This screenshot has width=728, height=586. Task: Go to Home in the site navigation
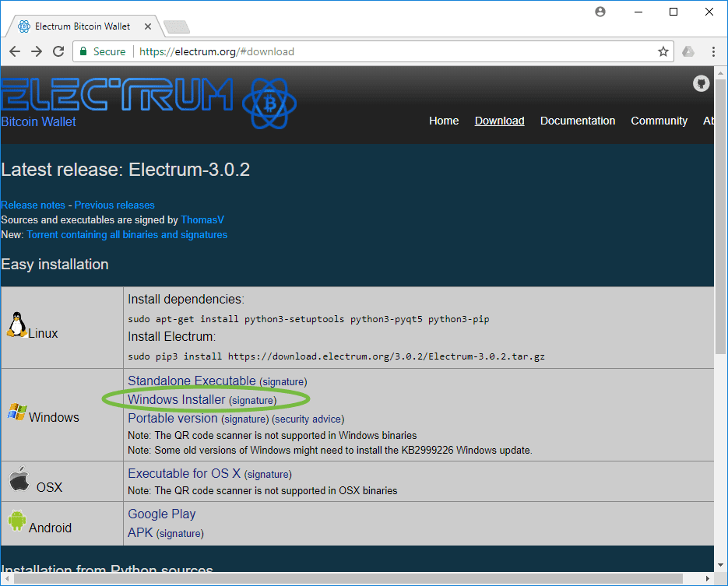coord(444,121)
